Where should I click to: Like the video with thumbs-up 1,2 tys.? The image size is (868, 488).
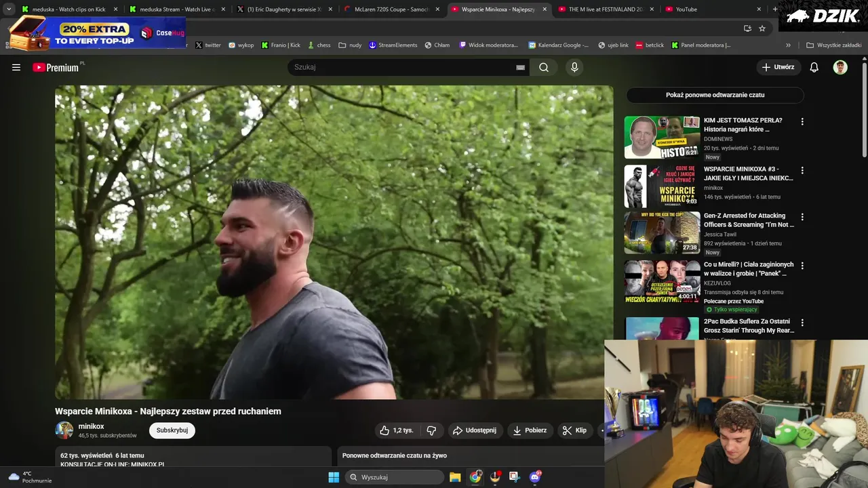point(397,430)
